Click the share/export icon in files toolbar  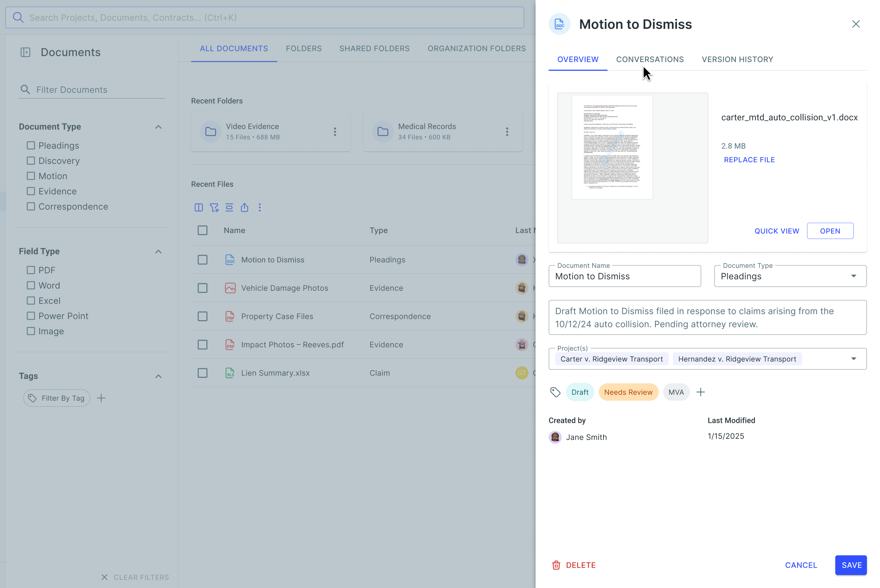(244, 207)
